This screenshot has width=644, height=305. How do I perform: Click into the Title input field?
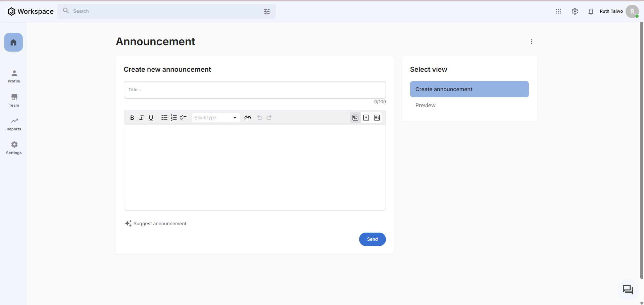[x=254, y=90]
